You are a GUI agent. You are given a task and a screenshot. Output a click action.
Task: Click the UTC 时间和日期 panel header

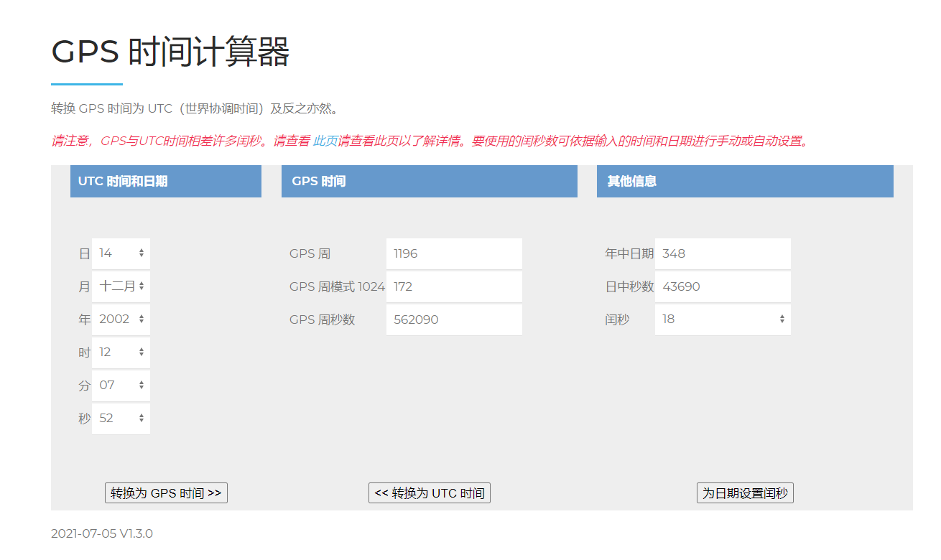tap(165, 181)
